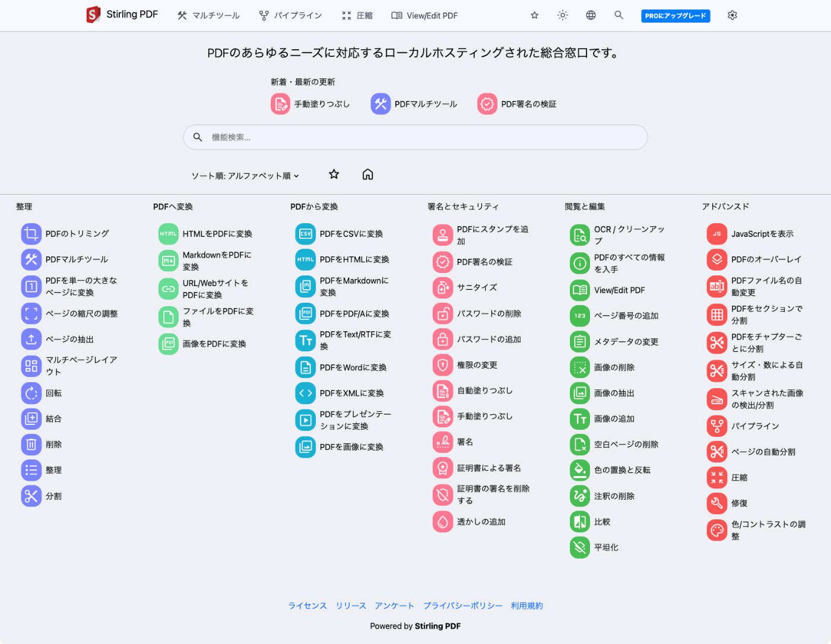Viewport: 831px width, 644px height.
Task: Open the 色/コントラストの調整 palette icon
Action: tap(717, 530)
